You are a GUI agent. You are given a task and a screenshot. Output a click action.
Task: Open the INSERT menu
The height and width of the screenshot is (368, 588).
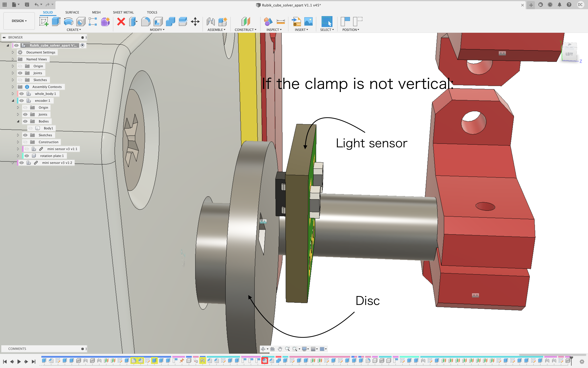[301, 30]
